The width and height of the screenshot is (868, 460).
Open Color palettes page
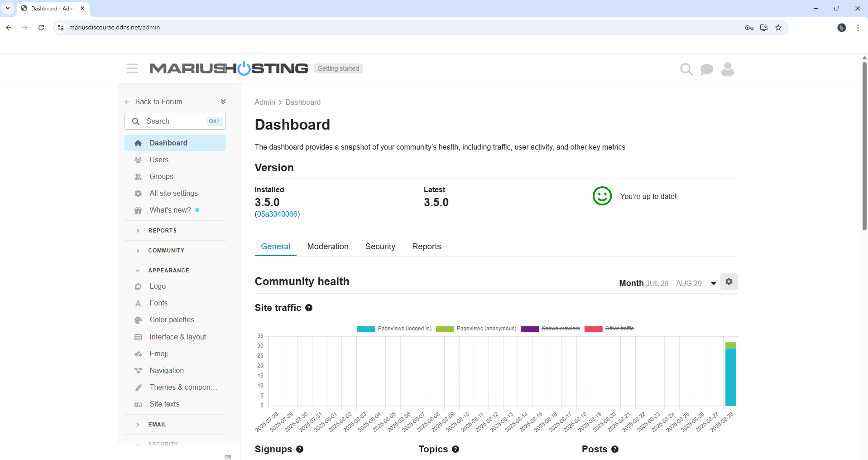coord(175,320)
